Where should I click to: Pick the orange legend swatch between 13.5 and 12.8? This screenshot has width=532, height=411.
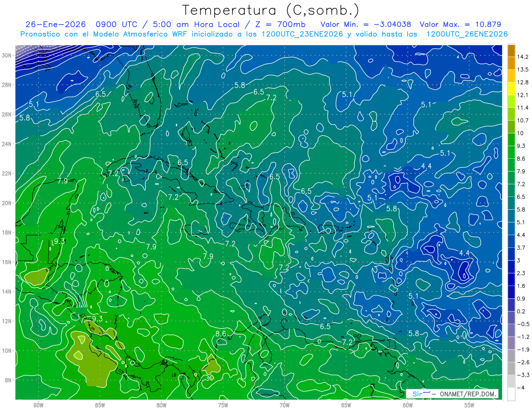click(511, 76)
